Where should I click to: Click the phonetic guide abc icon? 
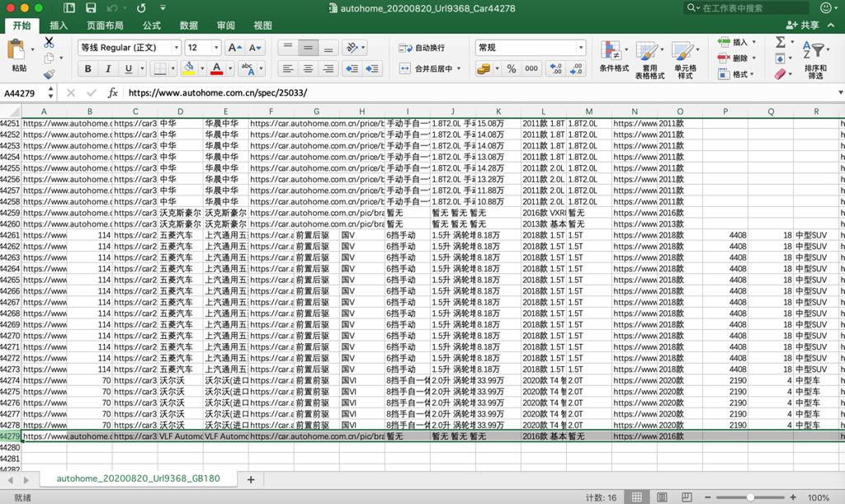tap(248, 68)
